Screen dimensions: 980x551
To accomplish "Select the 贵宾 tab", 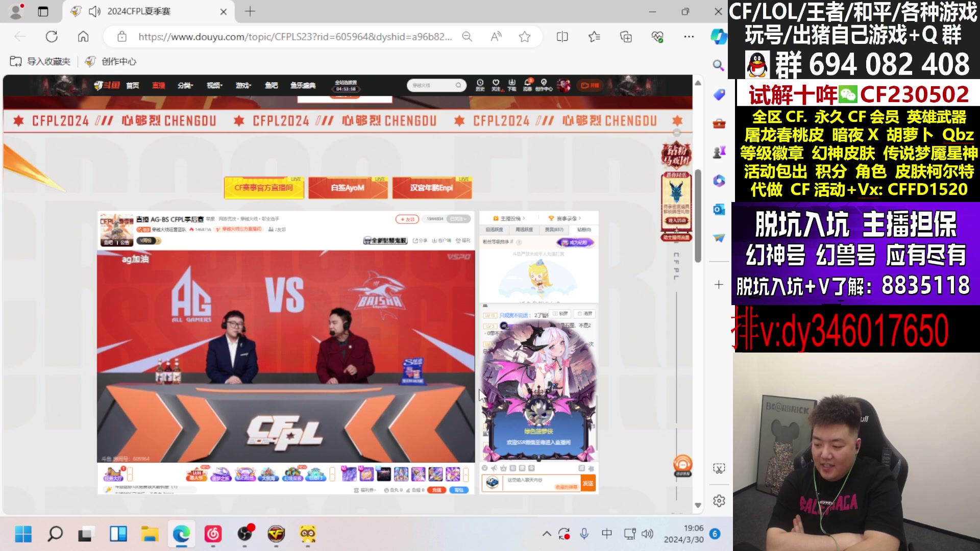I will (x=554, y=230).
